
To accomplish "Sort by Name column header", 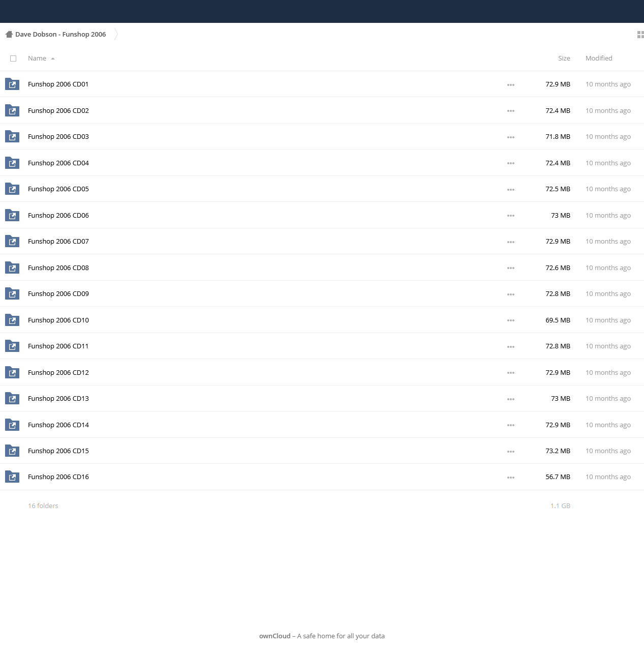I will coord(37,58).
